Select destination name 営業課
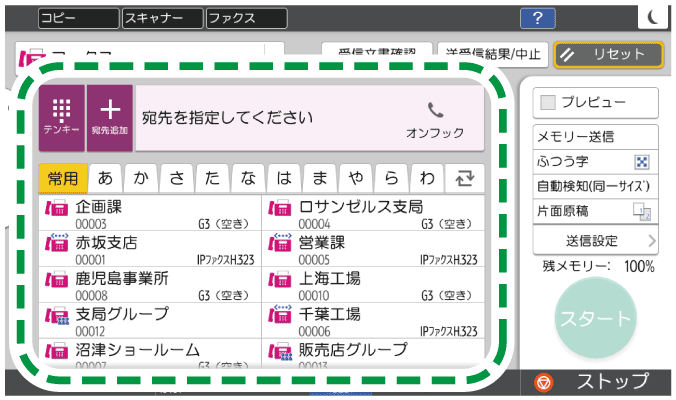The image size is (676, 400). pyautogui.click(x=322, y=243)
